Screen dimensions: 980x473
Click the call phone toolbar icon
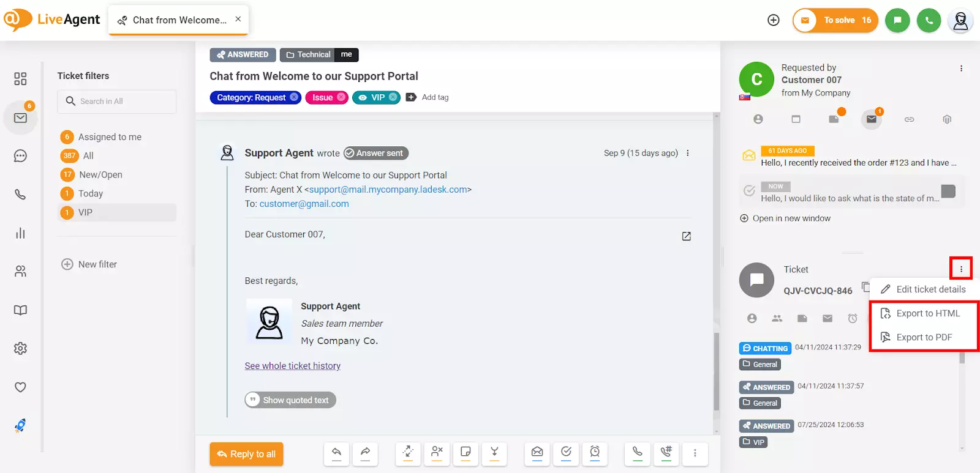pyautogui.click(x=638, y=453)
